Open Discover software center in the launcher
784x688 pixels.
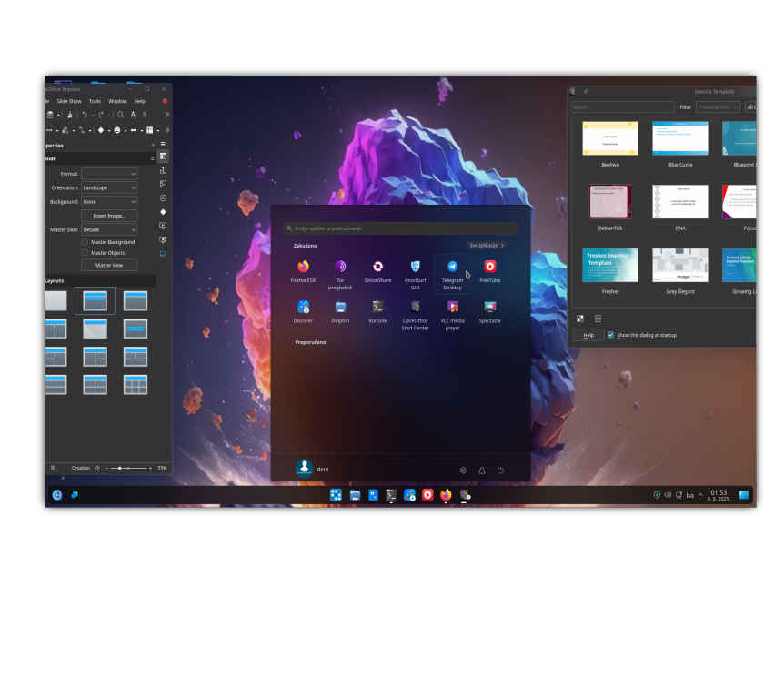[303, 311]
